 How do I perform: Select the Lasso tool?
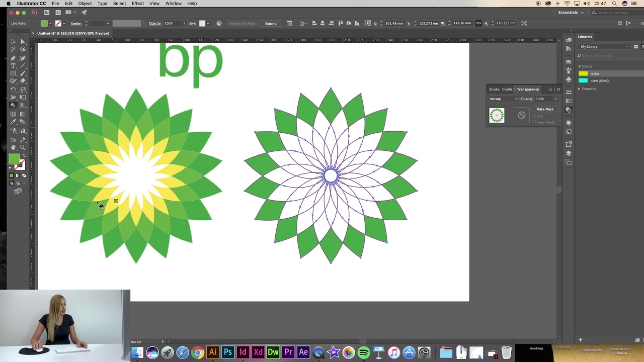pos(22,49)
